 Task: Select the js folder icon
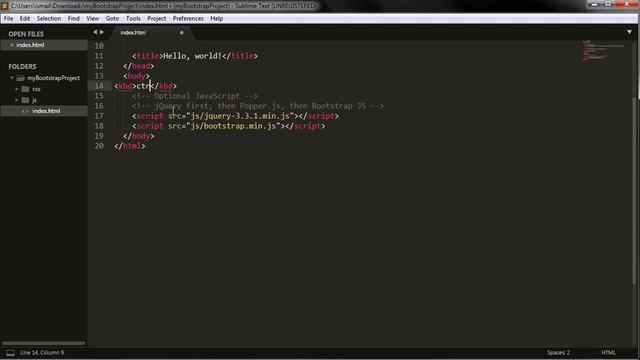click(x=25, y=100)
